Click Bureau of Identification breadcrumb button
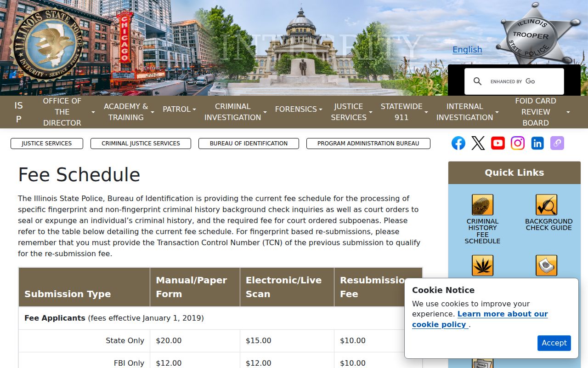Image resolution: width=588 pixels, height=368 pixels. 249,144
